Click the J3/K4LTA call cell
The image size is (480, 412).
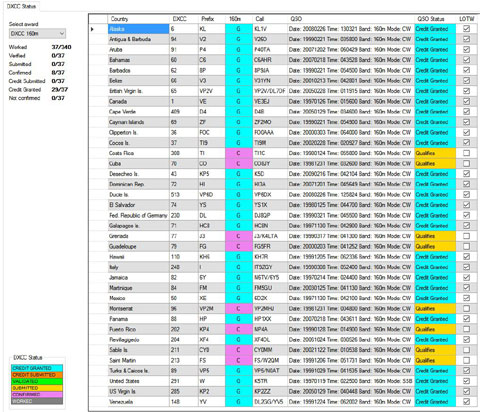pyautogui.click(x=270, y=236)
